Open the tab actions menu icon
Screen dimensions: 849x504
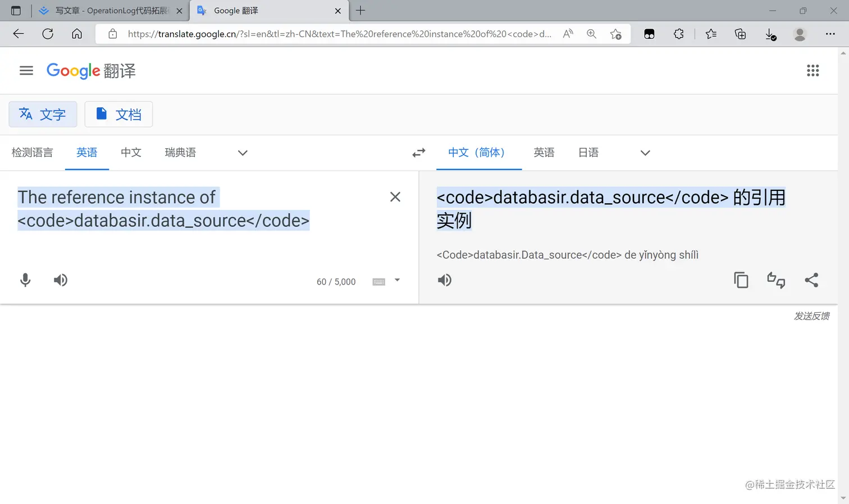tap(16, 11)
